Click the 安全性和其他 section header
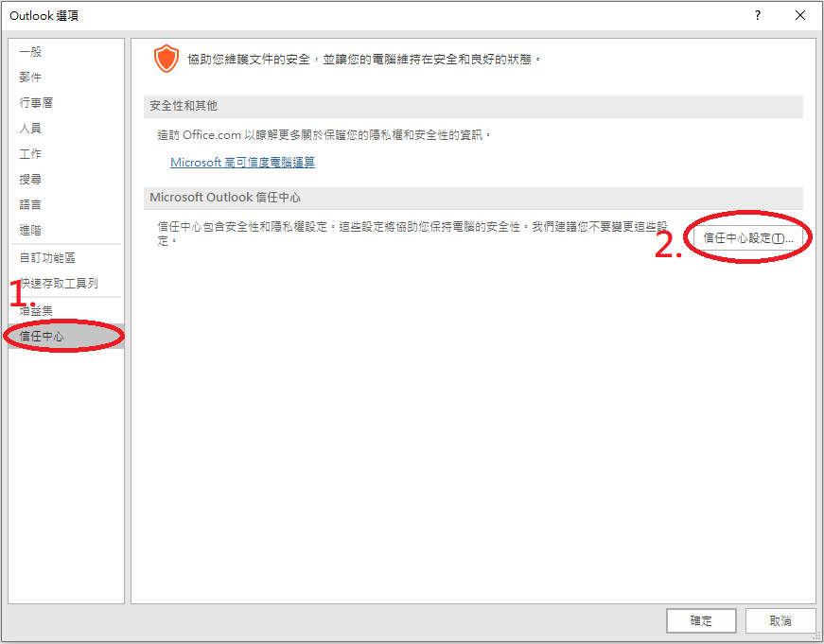 click(473, 106)
